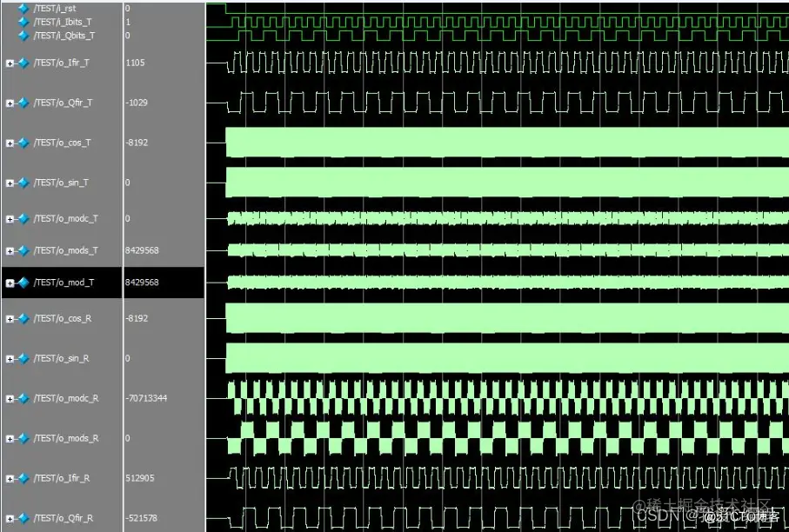Expand the /TEST/o_Ifir_R signal

tap(10, 479)
